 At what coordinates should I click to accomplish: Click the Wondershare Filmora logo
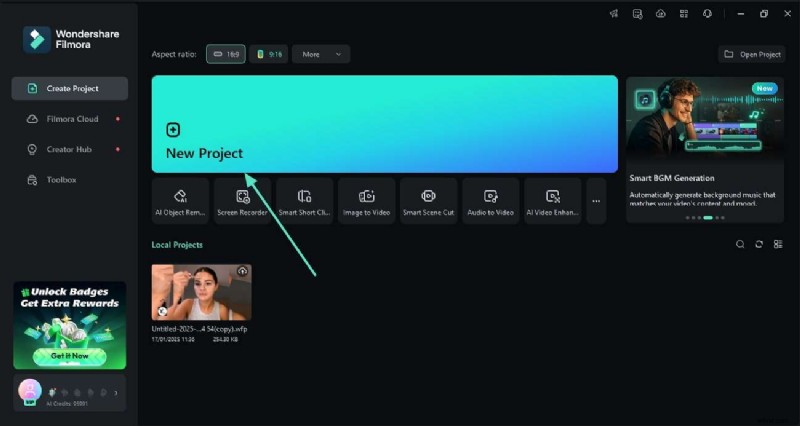coord(71,39)
